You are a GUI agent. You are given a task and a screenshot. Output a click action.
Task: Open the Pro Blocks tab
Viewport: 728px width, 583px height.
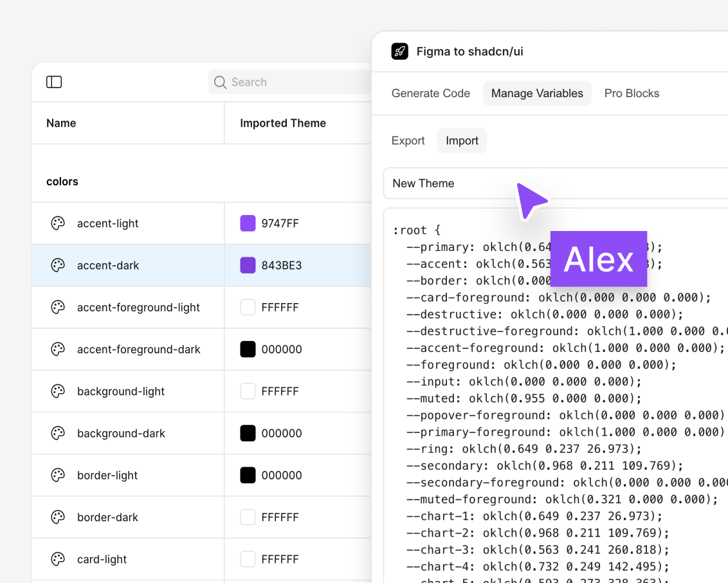[632, 93]
